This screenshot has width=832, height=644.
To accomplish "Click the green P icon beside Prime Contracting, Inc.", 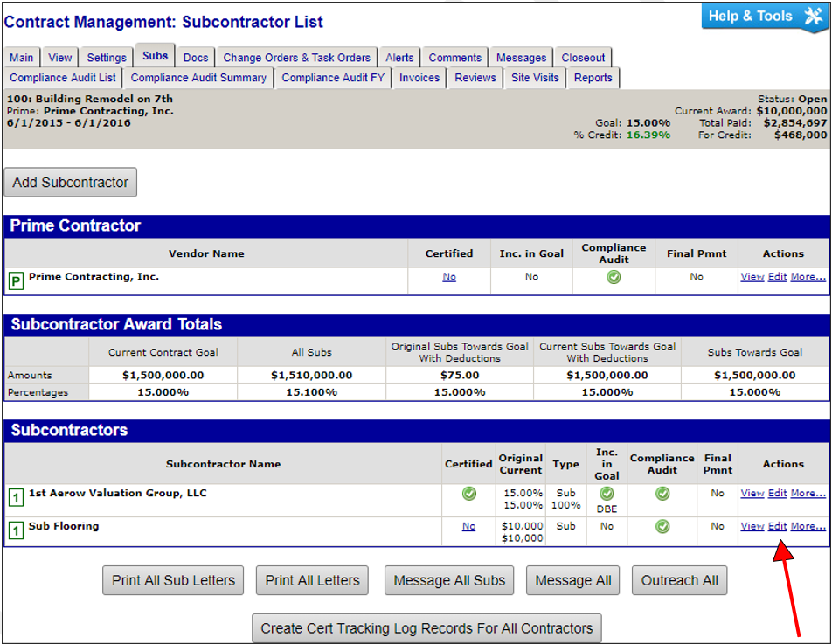I will (x=16, y=280).
